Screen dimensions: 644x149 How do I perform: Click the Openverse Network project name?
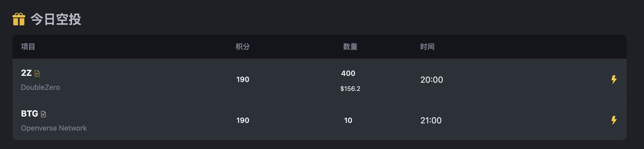[x=54, y=128]
